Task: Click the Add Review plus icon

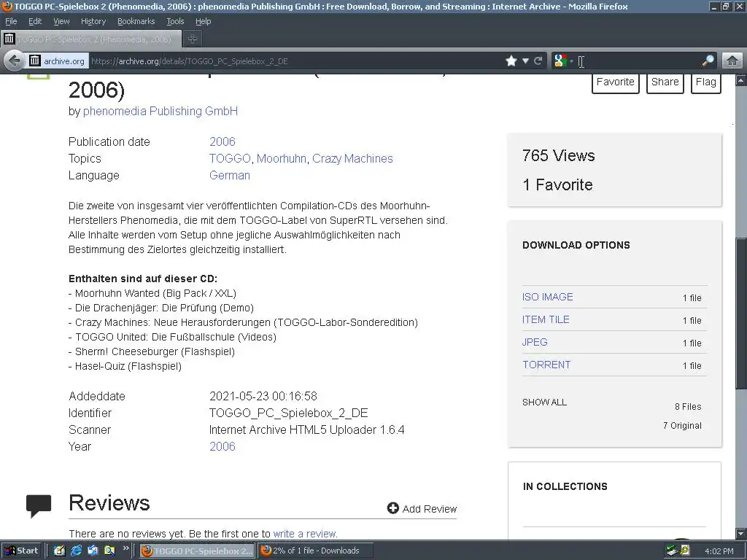Action: pyautogui.click(x=393, y=508)
